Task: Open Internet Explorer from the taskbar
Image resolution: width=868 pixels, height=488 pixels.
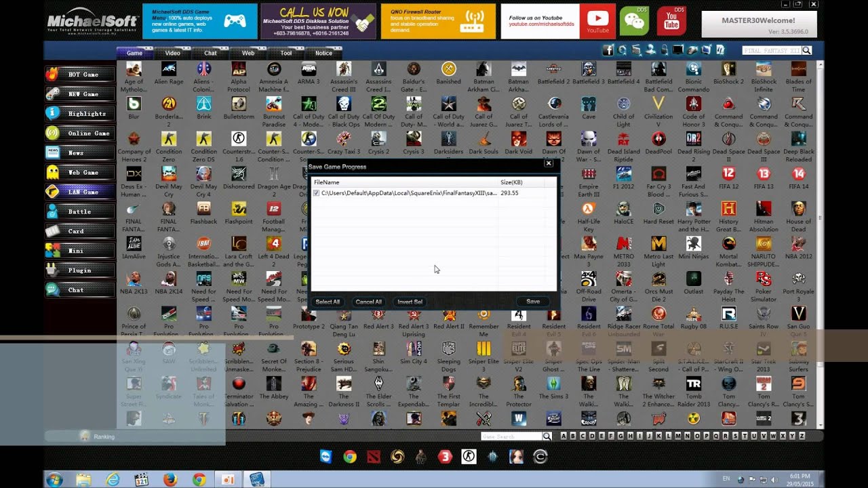Action: 113,479
